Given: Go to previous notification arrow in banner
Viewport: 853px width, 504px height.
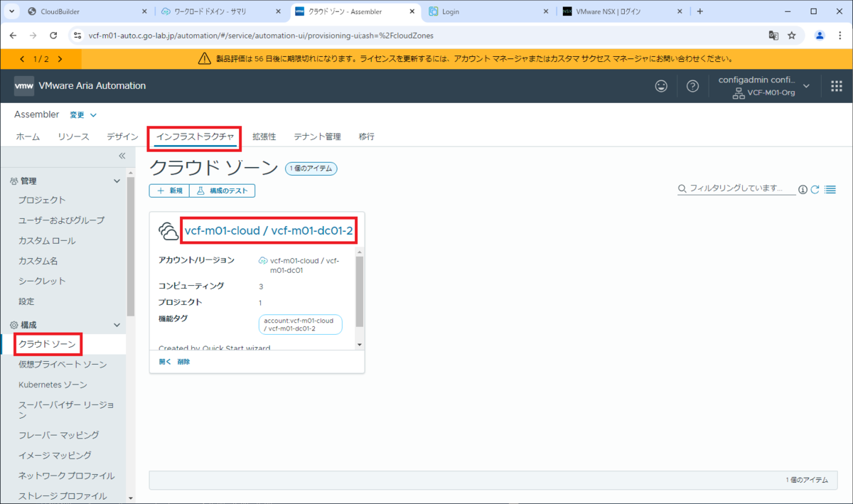Looking at the screenshot, I should 22,59.
